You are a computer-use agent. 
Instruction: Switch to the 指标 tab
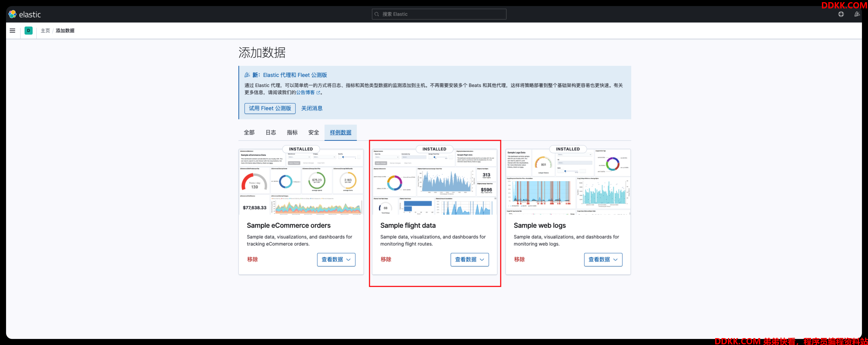coord(292,133)
